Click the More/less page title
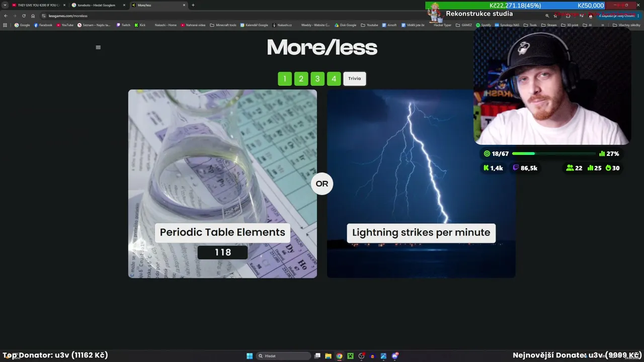Viewport: 644px width, 362px height. (322, 47)
